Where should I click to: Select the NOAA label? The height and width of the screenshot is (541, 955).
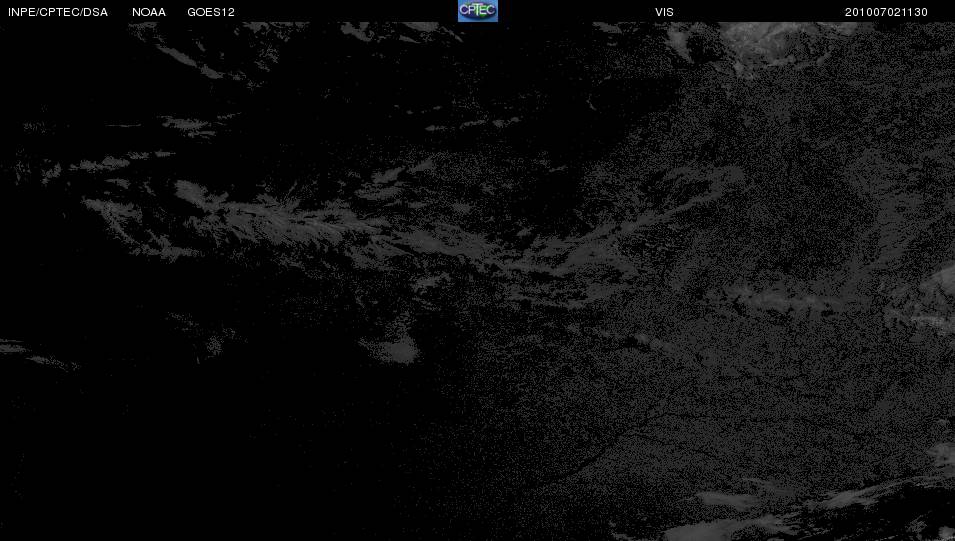point(149,12)
